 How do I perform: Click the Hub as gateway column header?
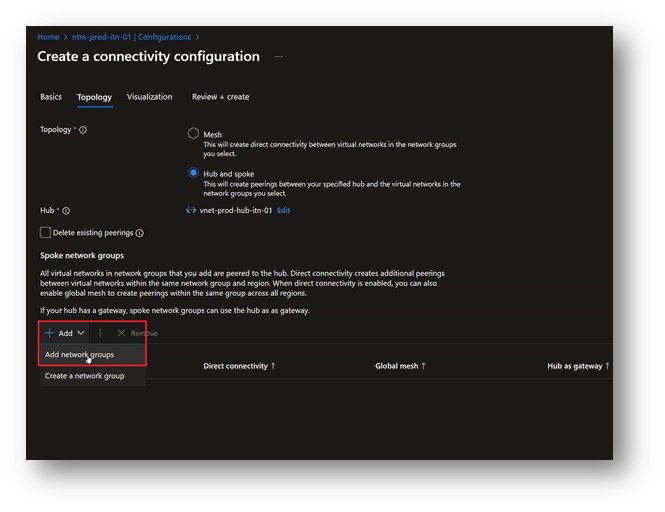coord(575,366)
